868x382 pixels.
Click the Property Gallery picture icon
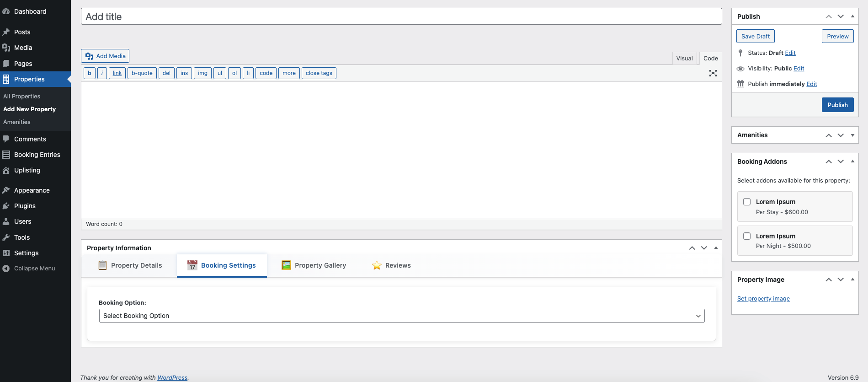click(x=286, y=265)
